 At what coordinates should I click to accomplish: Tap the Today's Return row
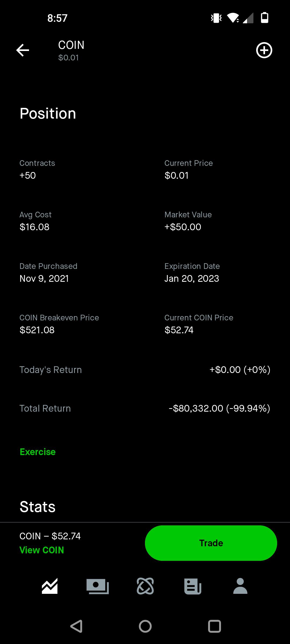click(145, 370)
